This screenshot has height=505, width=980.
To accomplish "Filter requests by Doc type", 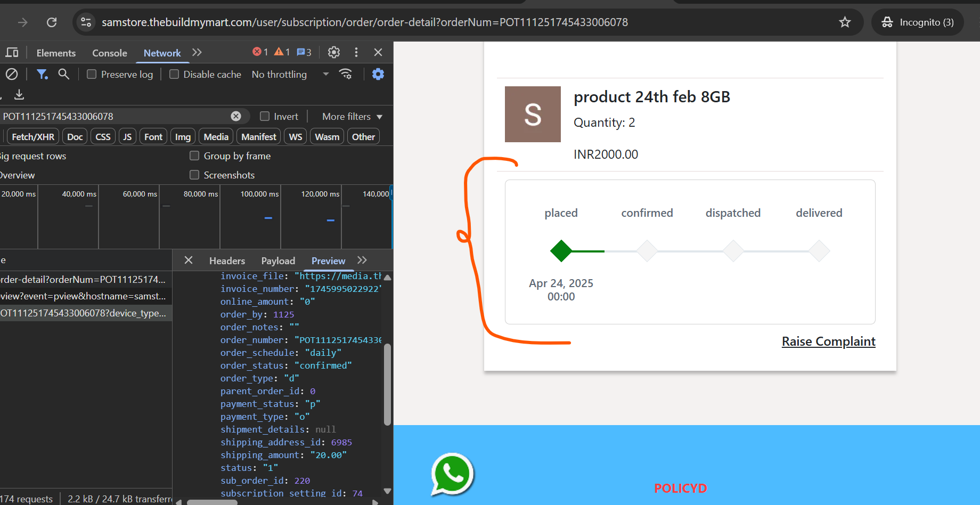I will (75, 137).
